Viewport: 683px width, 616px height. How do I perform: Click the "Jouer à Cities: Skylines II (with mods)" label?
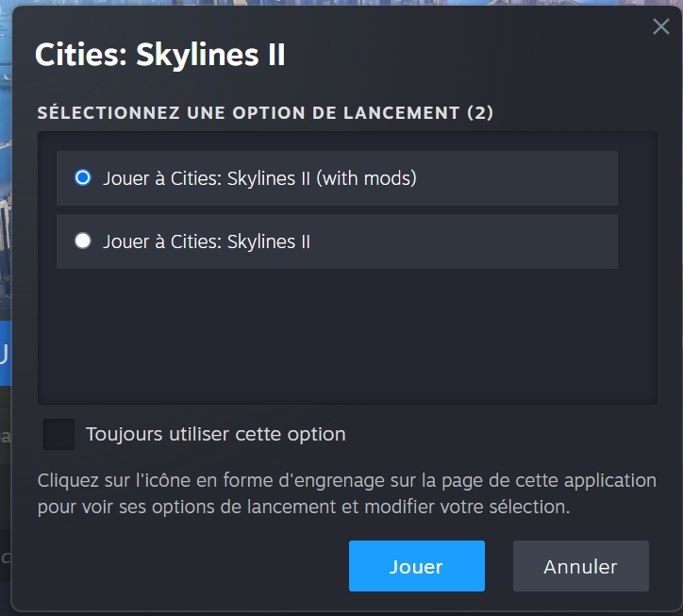click(x=259, y=178)
